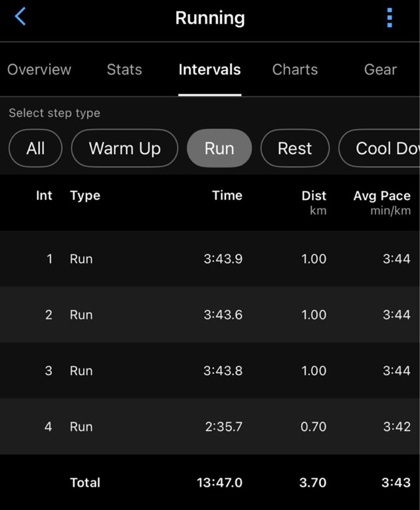
Task: Tap interval 4 row of 0.70 km
Action: 210,426
